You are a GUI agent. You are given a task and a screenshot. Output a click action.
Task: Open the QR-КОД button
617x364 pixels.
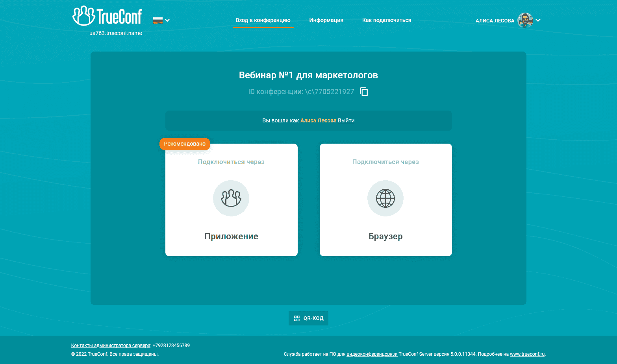308,318
